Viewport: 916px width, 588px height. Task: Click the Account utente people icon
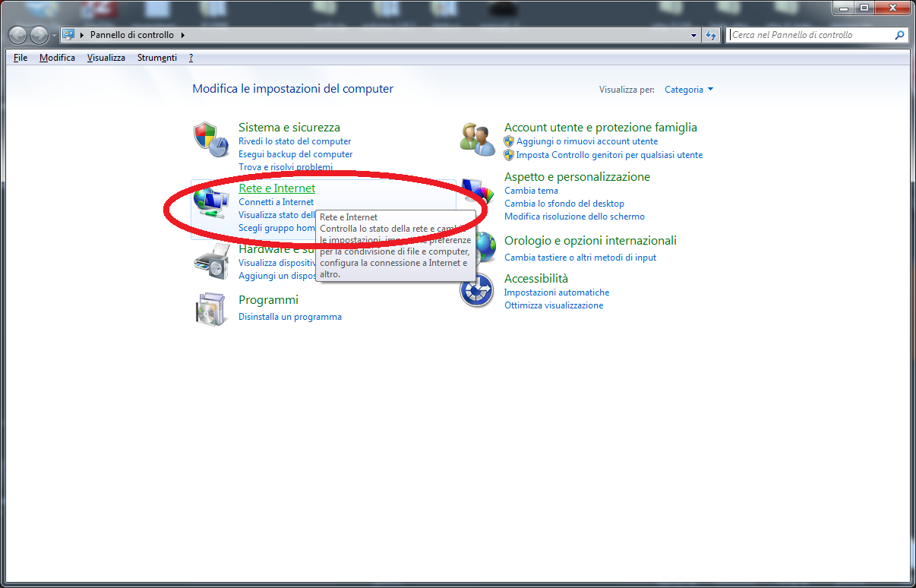(x=478, y=138)
